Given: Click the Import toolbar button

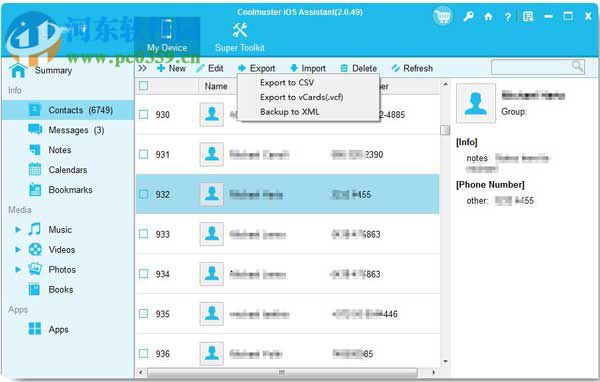Looking at the screenshot, I should pyautogui.click(x=308, y=68).
